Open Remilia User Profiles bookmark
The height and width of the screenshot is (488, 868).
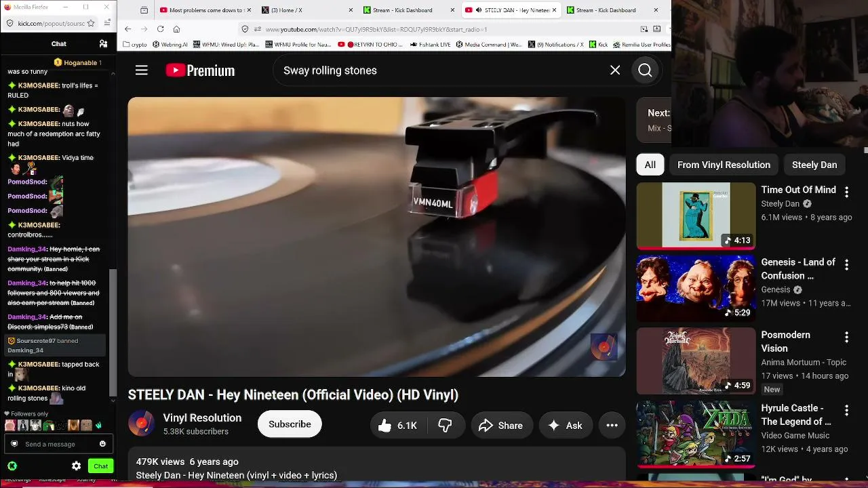[642, 45]
